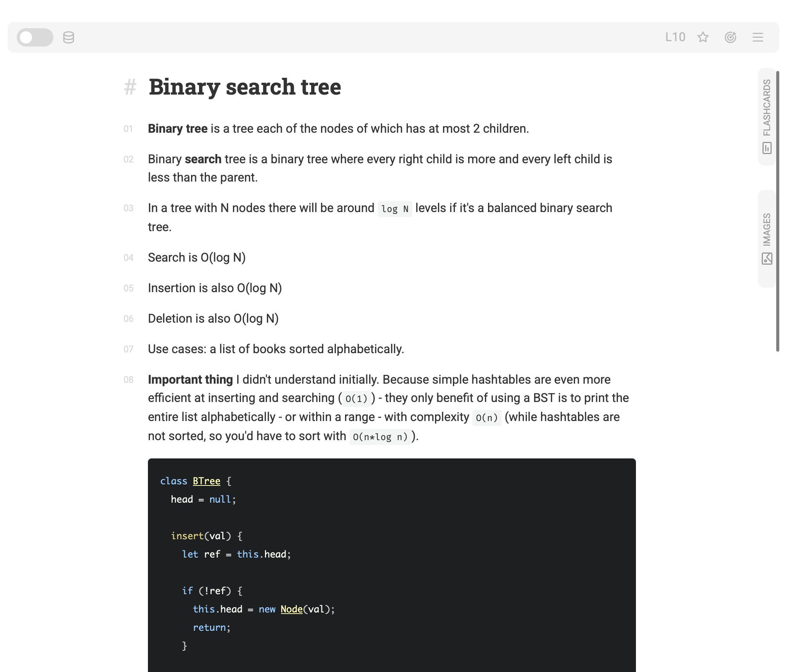Click the Node link in the code block
The height and width of the screenshot is (672, 793).
tap(292, 609)
